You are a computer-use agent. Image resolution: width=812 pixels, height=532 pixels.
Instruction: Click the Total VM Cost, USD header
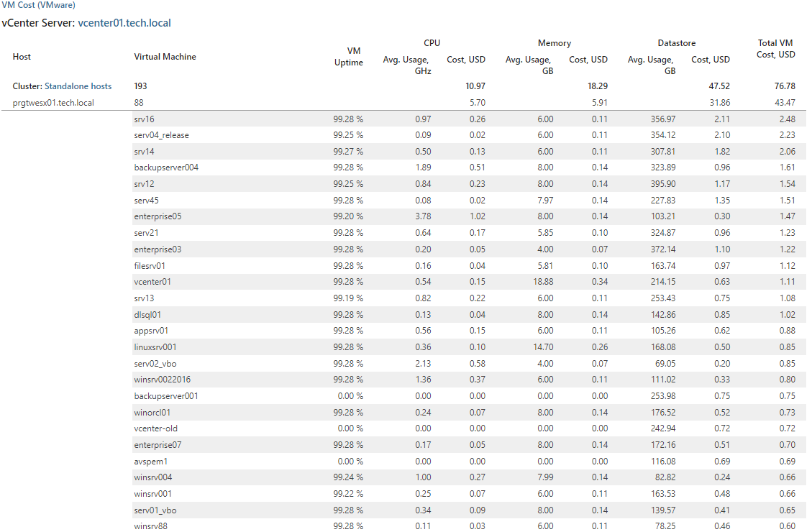(776, 49)
